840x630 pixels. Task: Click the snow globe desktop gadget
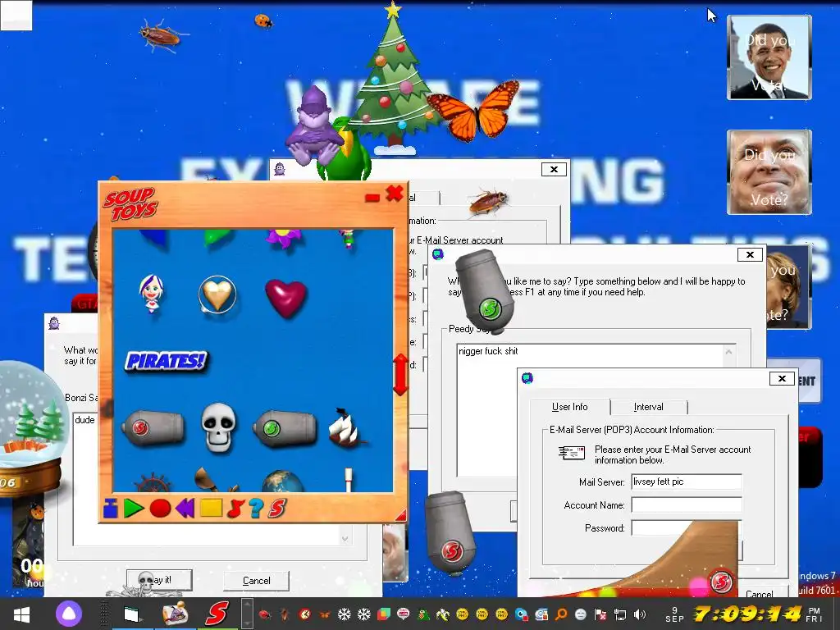coord(32,428)
